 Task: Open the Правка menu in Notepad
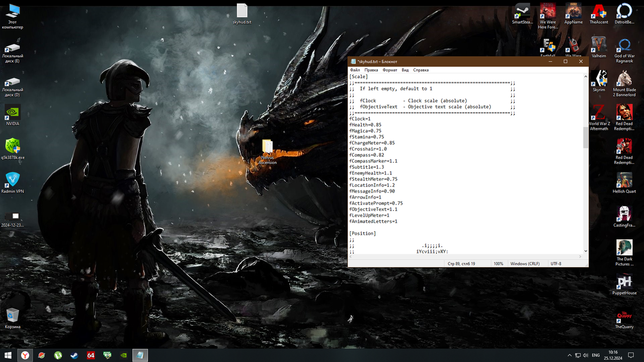371,70
